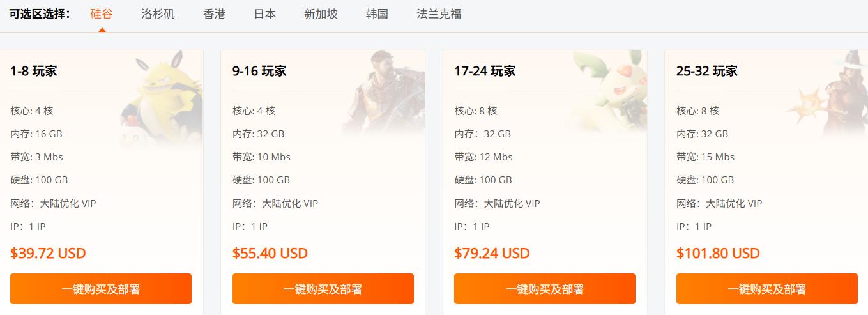Select the 硅谷 region tab

pos(102,13)
